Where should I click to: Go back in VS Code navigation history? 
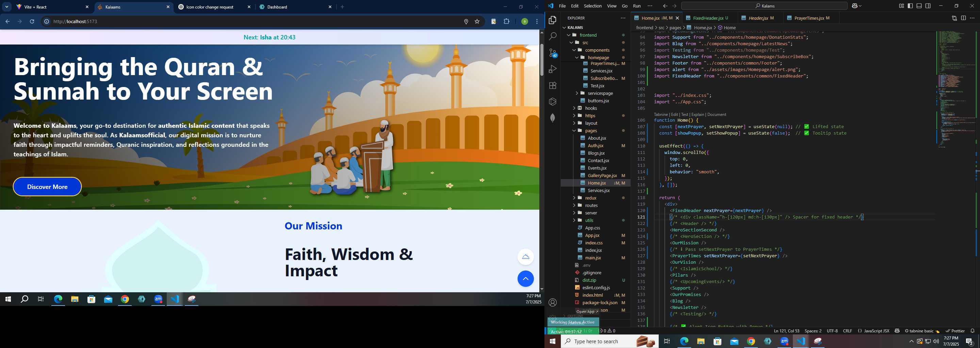665,6
